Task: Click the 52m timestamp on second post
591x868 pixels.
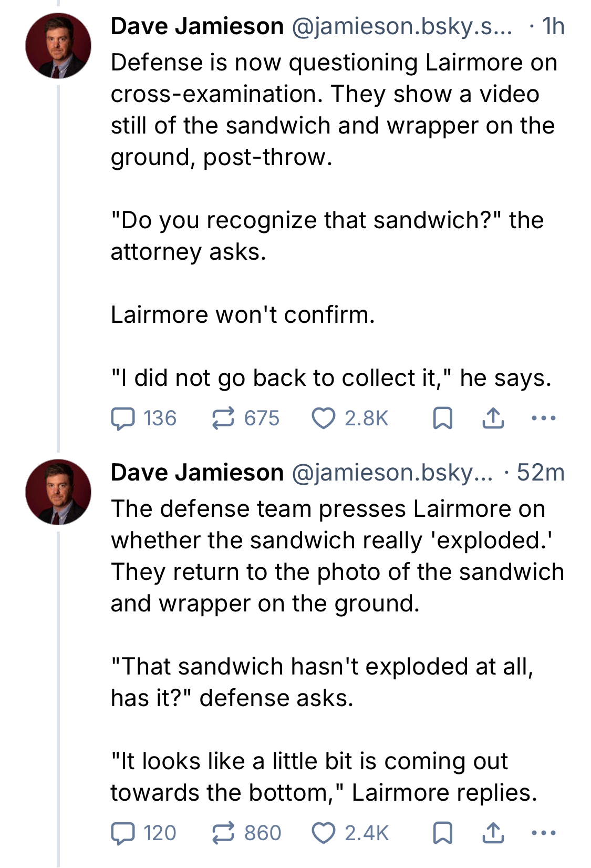Action: tap(541, 473)
